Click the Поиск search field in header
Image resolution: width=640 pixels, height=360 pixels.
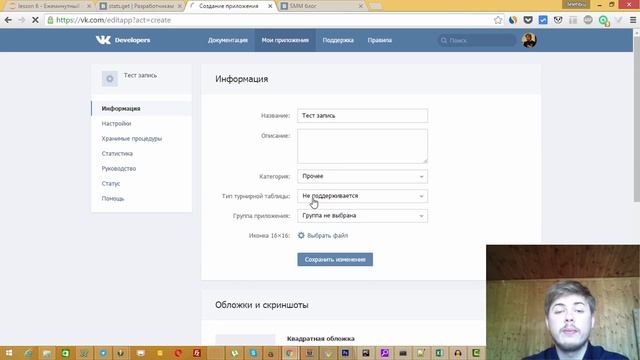click(x=478, y=40)
